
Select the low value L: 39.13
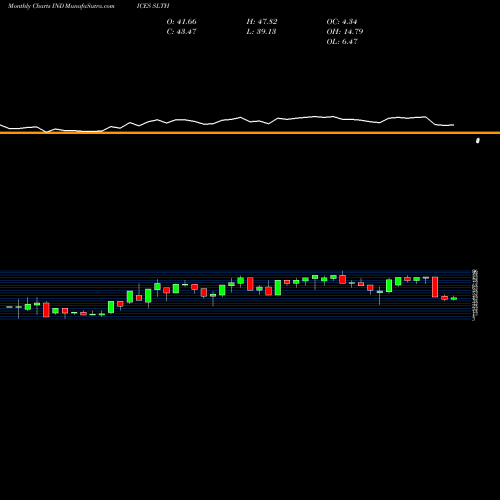click(x=261, y=32)
